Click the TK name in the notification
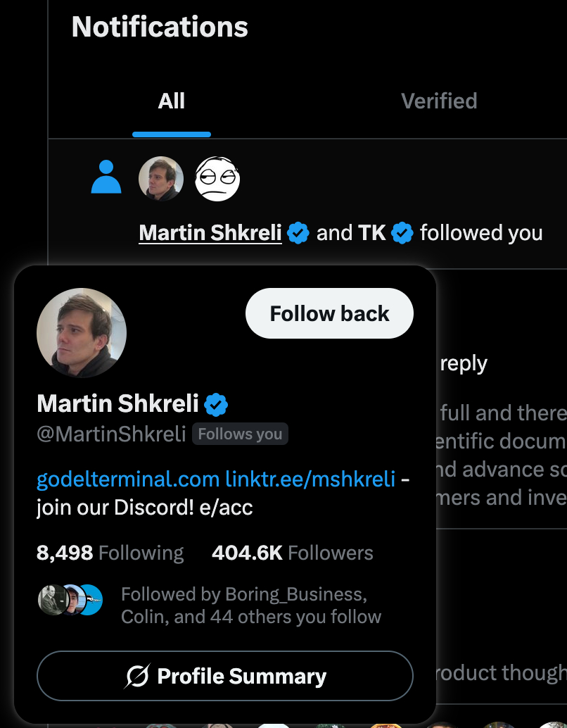 (x=372, y=232)
